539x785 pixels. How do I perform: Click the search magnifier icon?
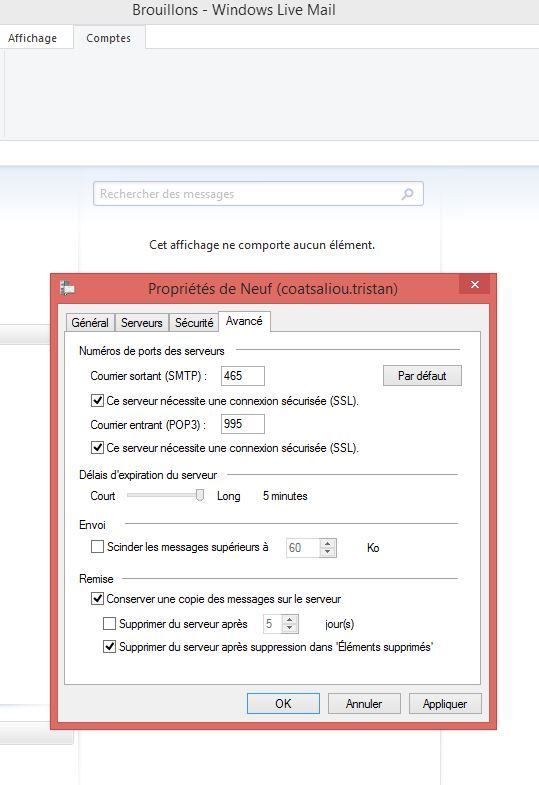coord(407,194)
